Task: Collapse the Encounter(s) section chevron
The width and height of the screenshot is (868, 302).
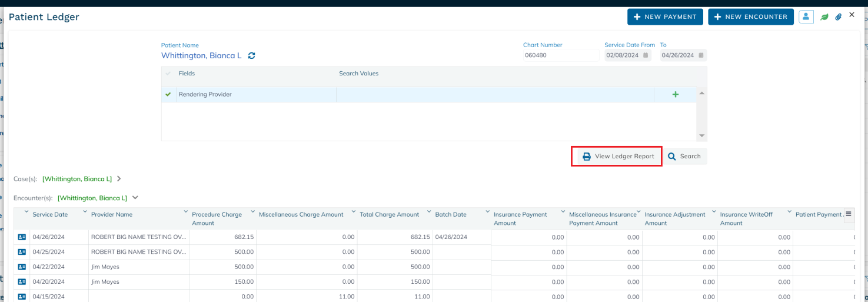Action: tap(135, 198)
